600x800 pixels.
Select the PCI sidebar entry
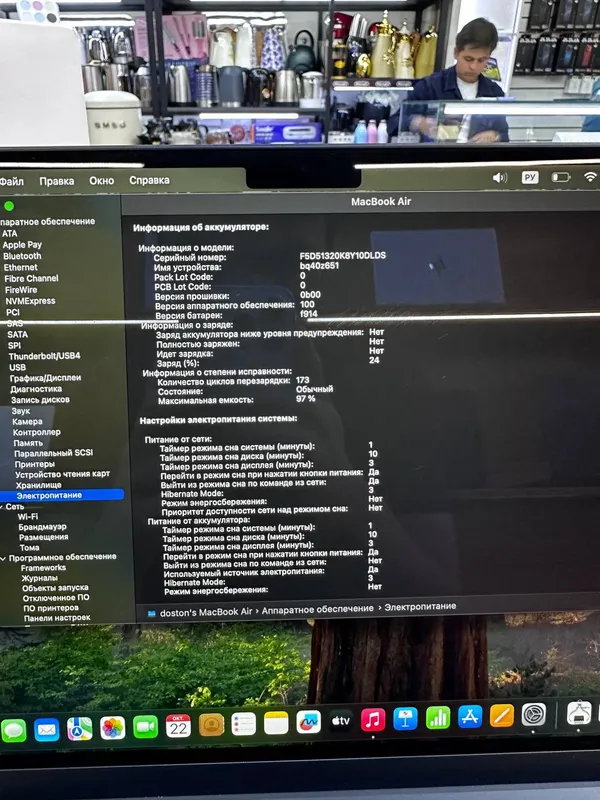(x=13, y=312)
